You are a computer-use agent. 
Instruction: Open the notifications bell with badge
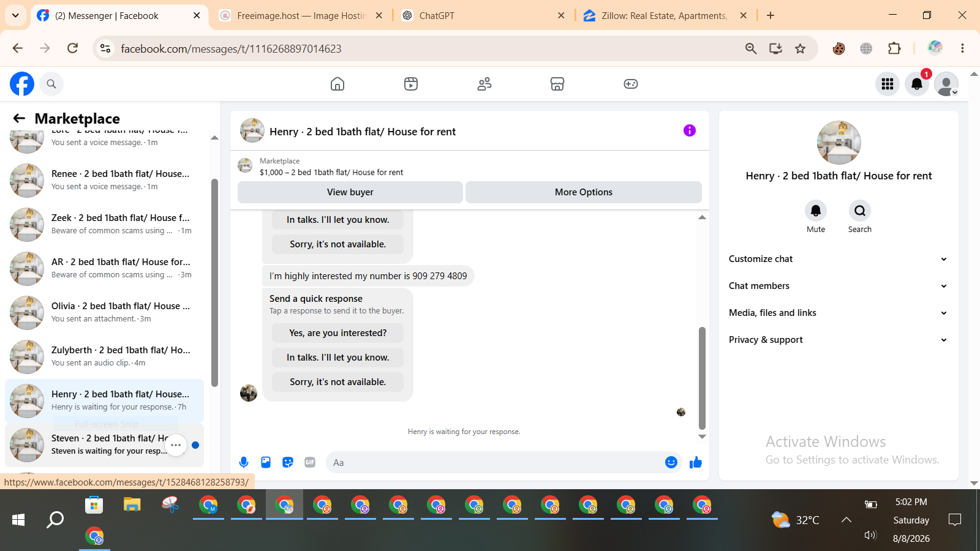917,84
